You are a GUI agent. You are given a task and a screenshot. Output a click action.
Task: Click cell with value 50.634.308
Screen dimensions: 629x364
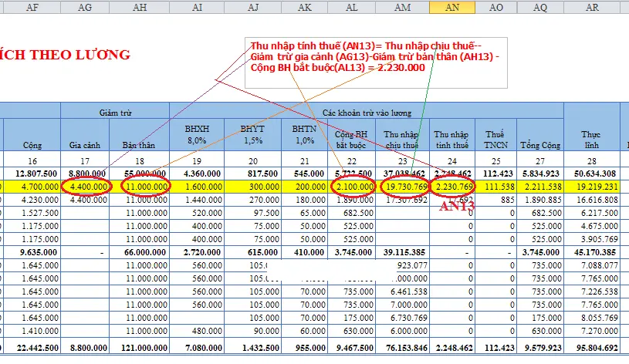[x=592, y=174]
